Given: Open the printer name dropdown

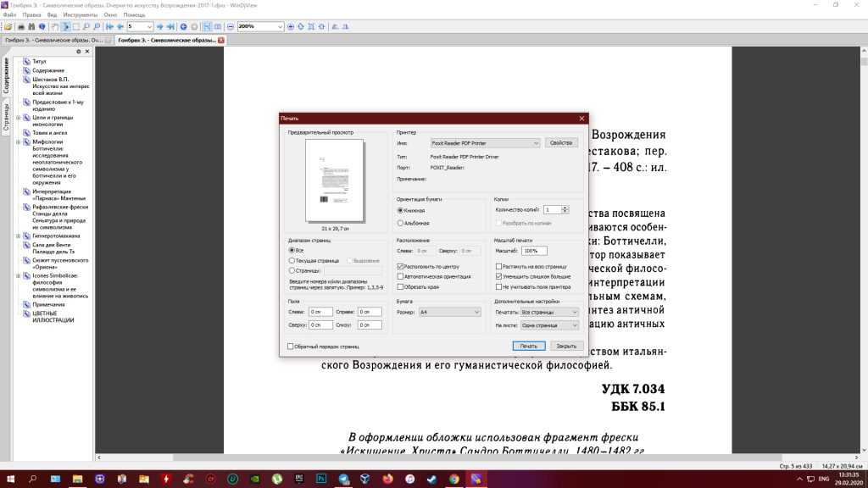Looking at the screenshot, I should point(484,143).
